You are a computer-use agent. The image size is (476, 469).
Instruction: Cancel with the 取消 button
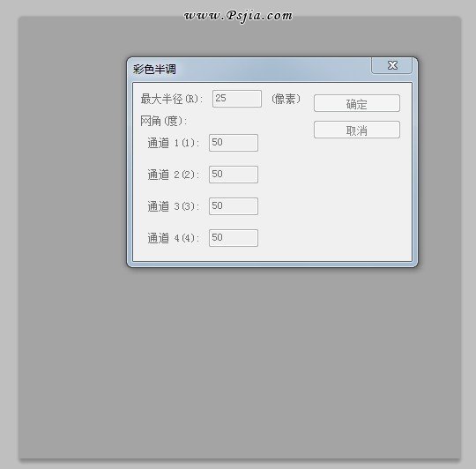[357, 130]
